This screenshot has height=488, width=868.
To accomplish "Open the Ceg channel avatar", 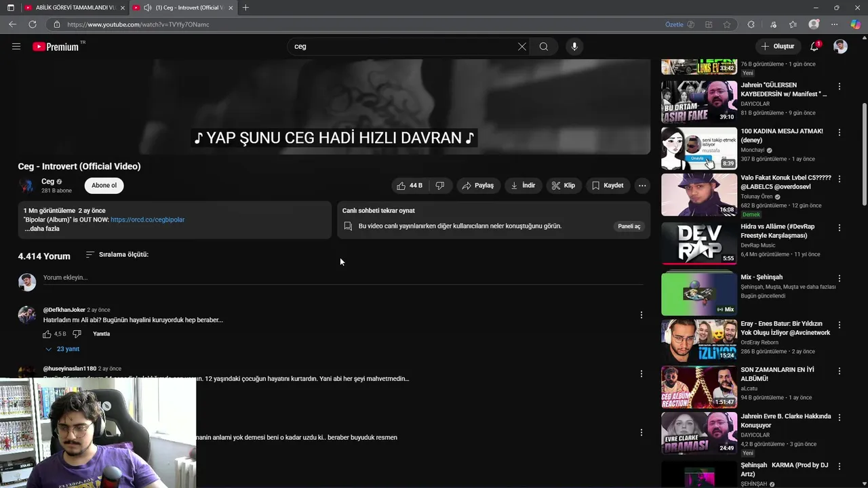I will pos(27,186).
